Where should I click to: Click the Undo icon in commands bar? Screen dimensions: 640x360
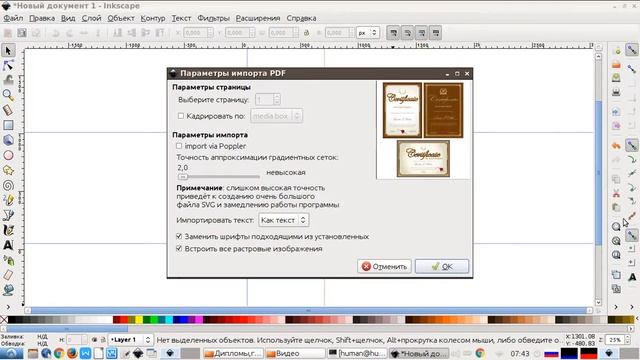(616, 145)
